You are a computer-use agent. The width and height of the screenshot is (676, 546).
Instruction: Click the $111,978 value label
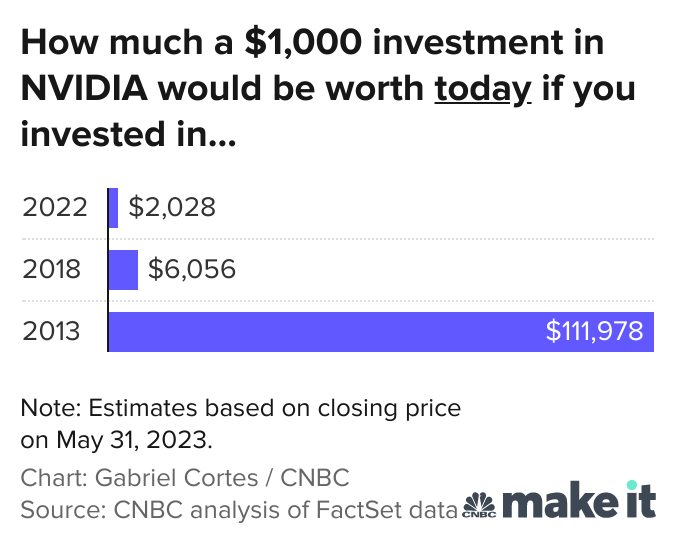tap(594, 332)
